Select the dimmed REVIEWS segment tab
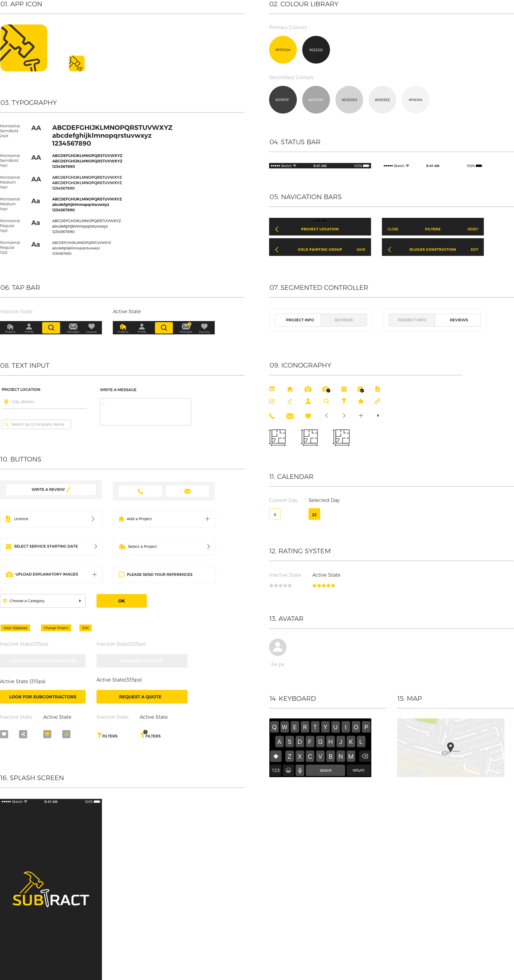This screenshot has width=514, height=980. pos(343,320)
